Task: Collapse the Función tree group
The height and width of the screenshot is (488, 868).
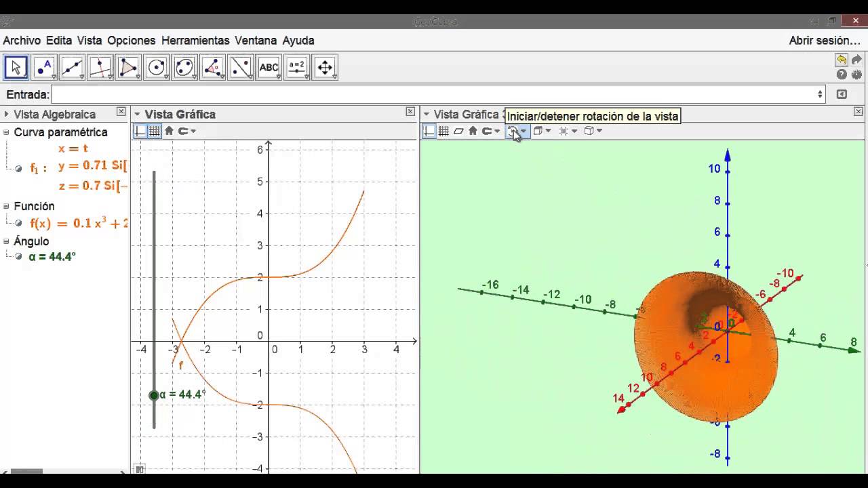Action: [x=6, y=206]
